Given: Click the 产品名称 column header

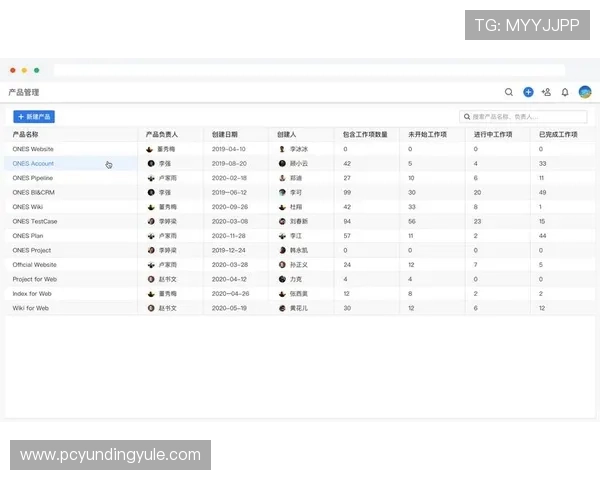Looking at the screenshot, I should pyautogui.click(x=25, y=134).
